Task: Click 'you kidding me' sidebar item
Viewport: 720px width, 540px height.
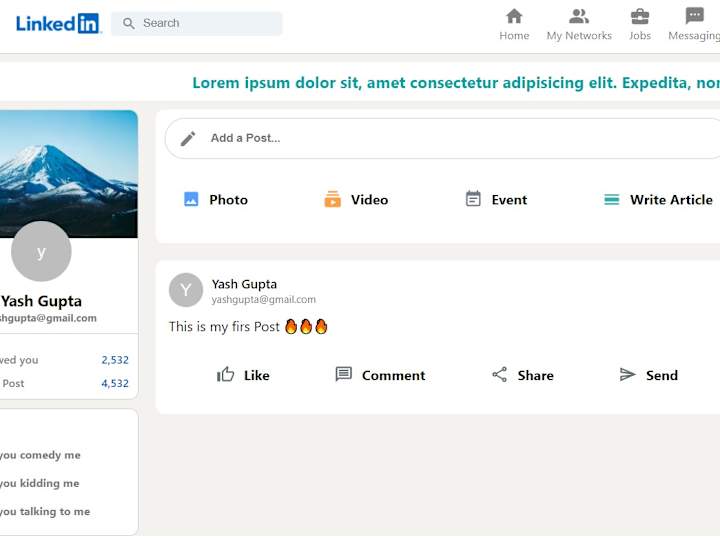Action: [39, 484]
